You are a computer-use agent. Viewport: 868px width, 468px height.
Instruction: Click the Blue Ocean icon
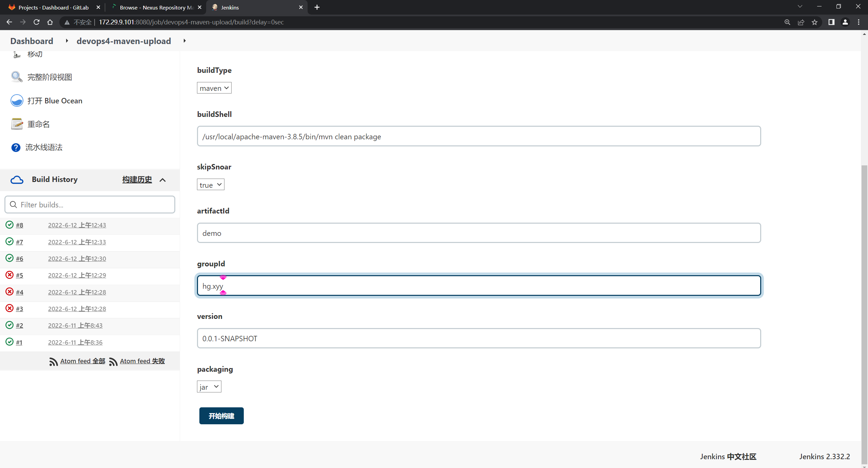point(17,101)
